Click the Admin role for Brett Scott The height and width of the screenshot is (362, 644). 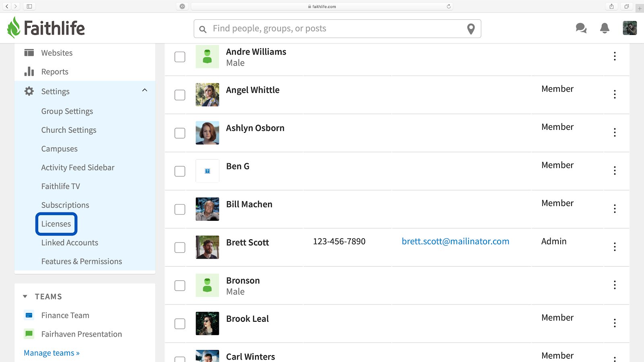tap(554, 241)
